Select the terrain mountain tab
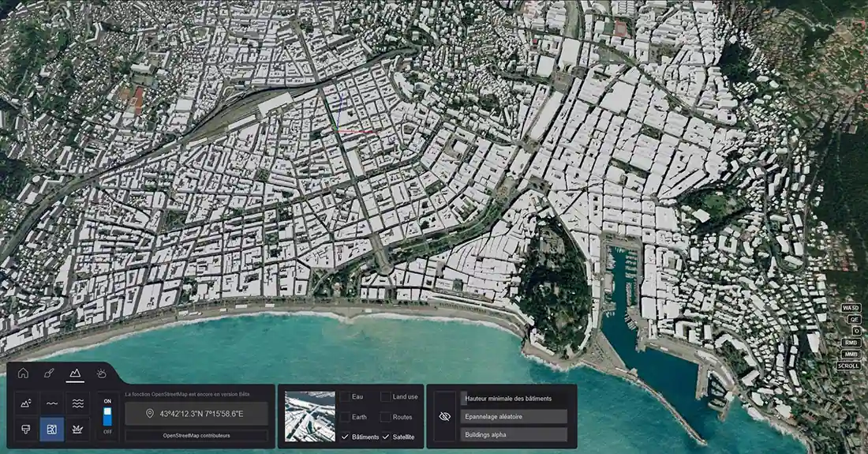Image resolution: width=868 pixels, height=454 pixels. 75,373
